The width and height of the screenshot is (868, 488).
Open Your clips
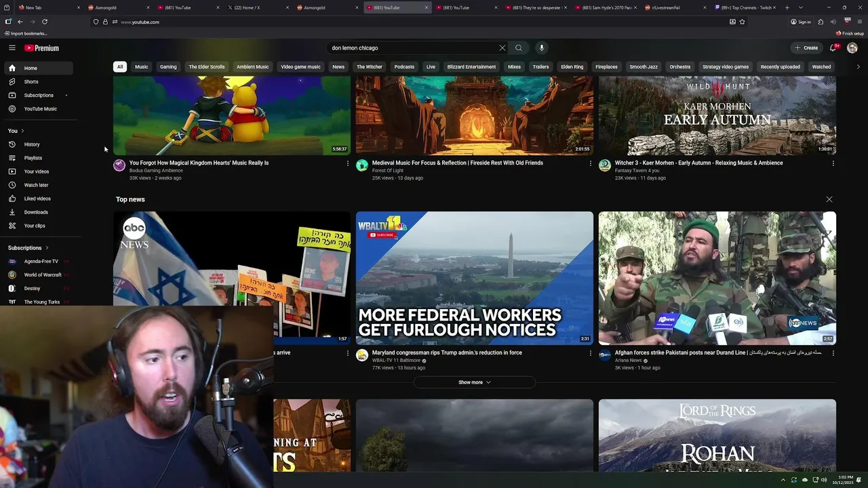(x=37, y=226)
